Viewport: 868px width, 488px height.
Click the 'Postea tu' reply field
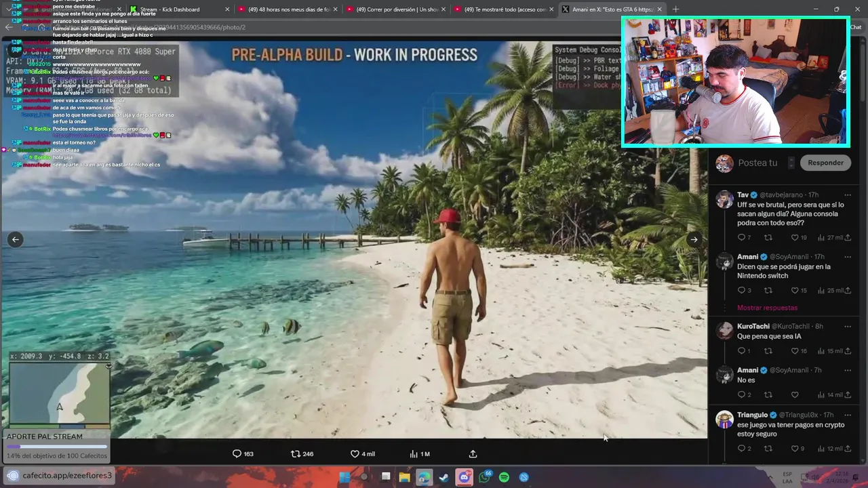[757, 163]
